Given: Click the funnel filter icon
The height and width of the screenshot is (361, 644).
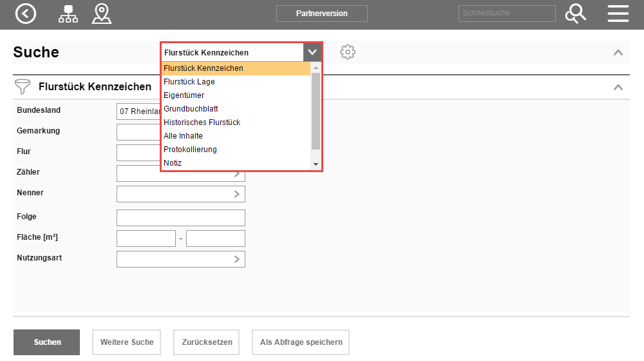Looking at the screenshot, I should coord(23,86).
